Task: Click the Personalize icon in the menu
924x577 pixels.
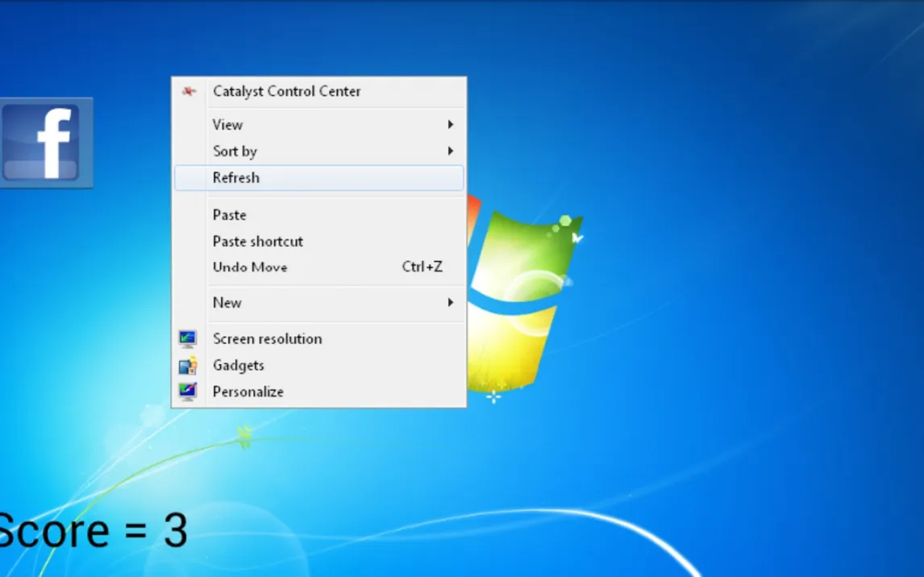Action: (188, 392)
